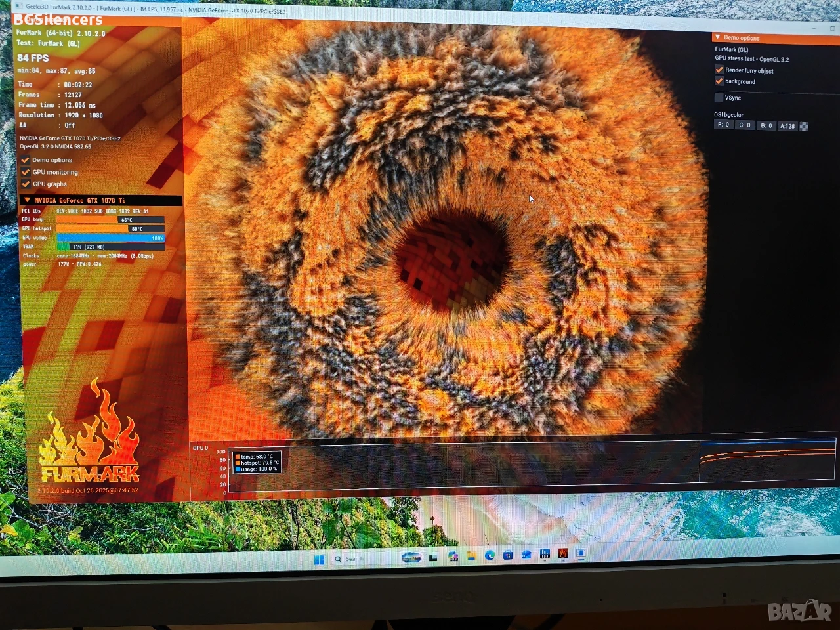The image size is (840, 630).
Task: Open the OSI bgcolor color swatch picker
Action: 804,126
